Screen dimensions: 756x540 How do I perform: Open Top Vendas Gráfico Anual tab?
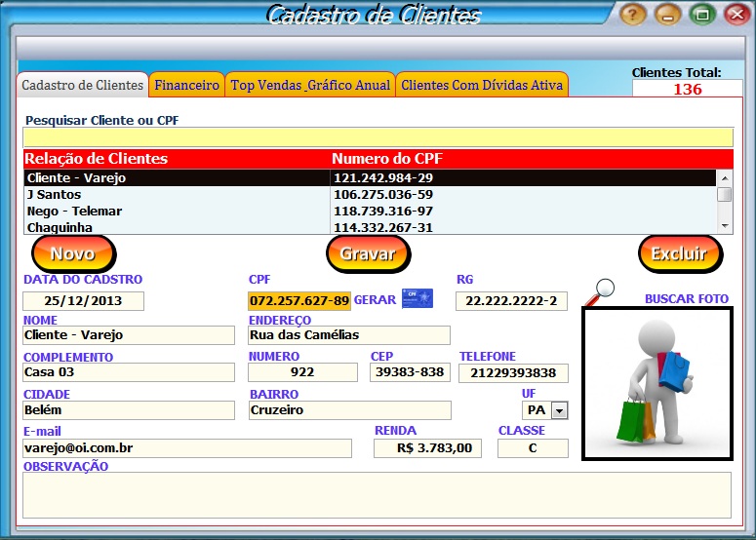click(x=310, y=85)
